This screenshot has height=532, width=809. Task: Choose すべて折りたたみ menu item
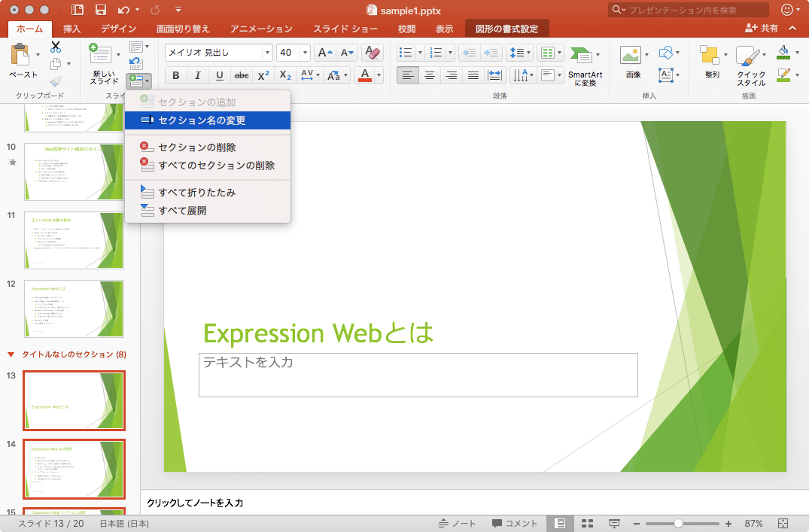tap(208, 192)
